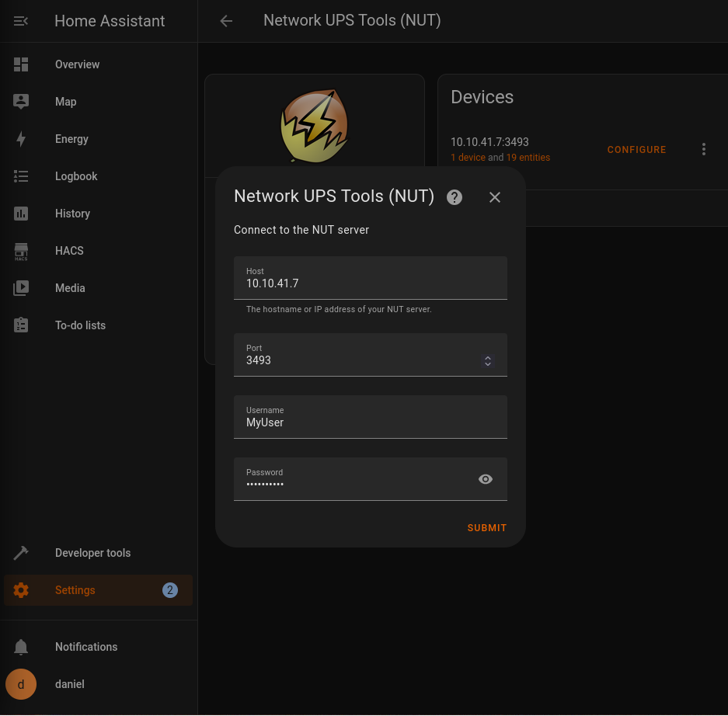Open the Energy dashboard icon

pyautogui.click(x=20, y=139)
